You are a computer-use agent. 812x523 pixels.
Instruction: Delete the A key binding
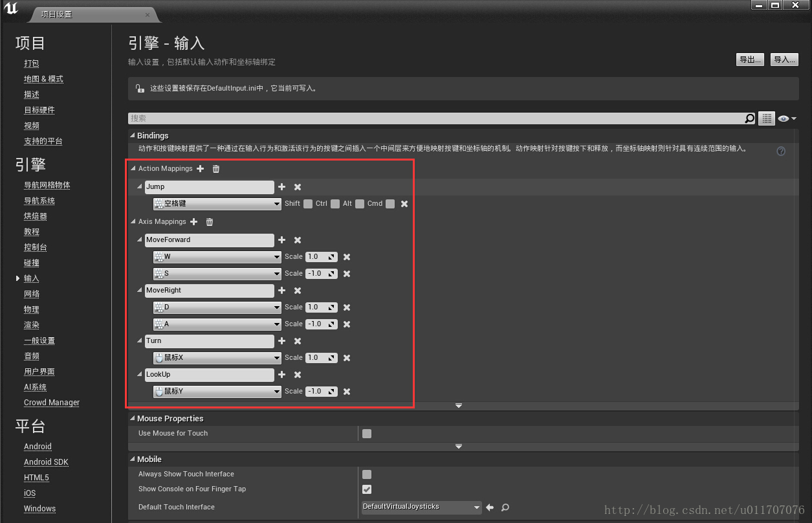click(347, 324)
